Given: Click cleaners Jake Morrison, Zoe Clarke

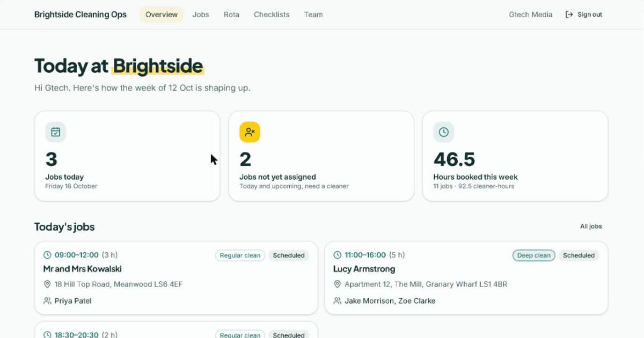Looking at the screenshot, I should (x=390, y=301).
